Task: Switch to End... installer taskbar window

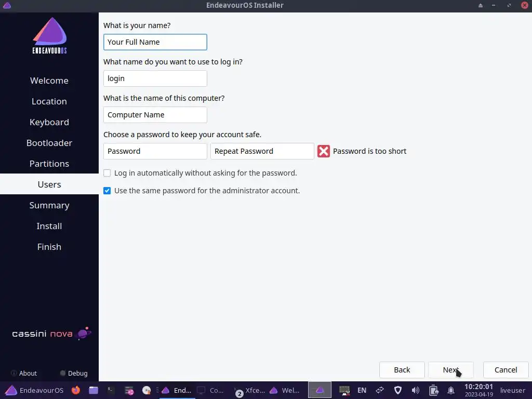Action: [177, 390]
